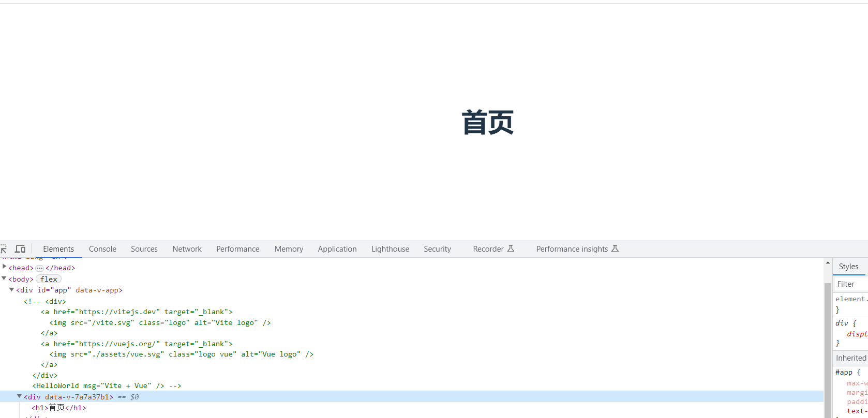
Task: Open the Security tab
Action: 438,249
